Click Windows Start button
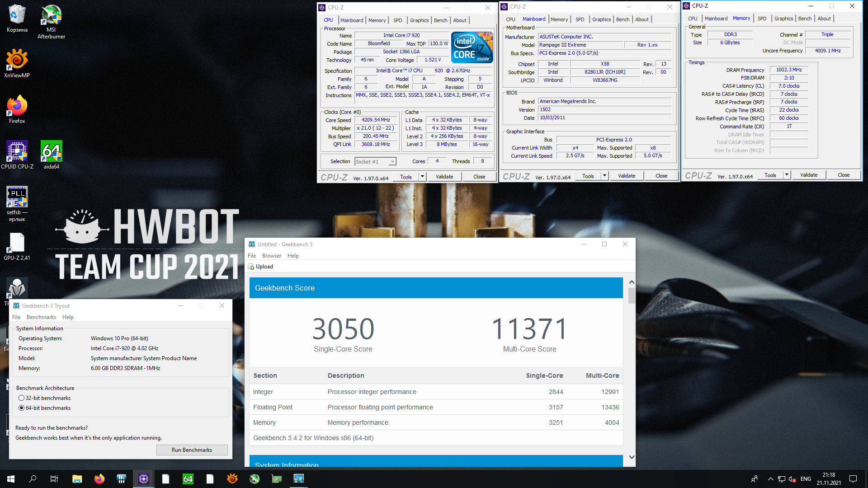The width and height of the screenshot is (868, 488). (11, 479)
